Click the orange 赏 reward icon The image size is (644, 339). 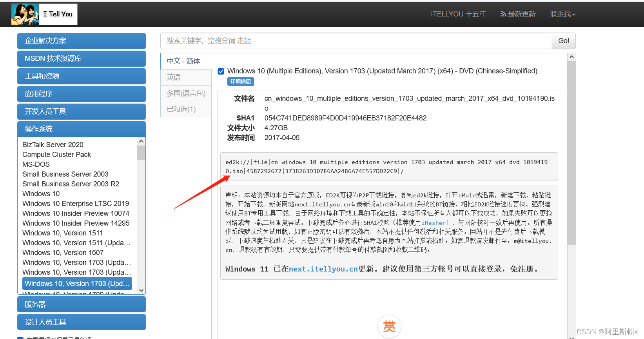(389, 326)
